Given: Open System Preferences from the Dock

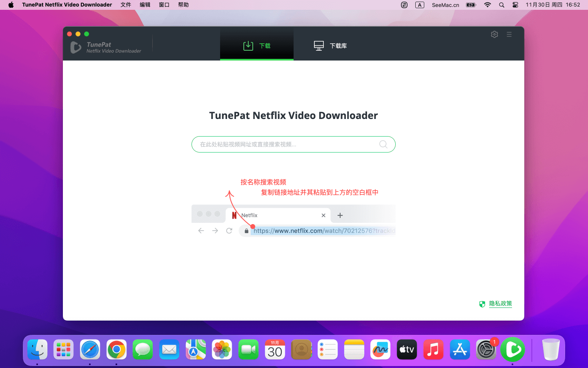Looking at the screenshot, I should pos(486,350).
